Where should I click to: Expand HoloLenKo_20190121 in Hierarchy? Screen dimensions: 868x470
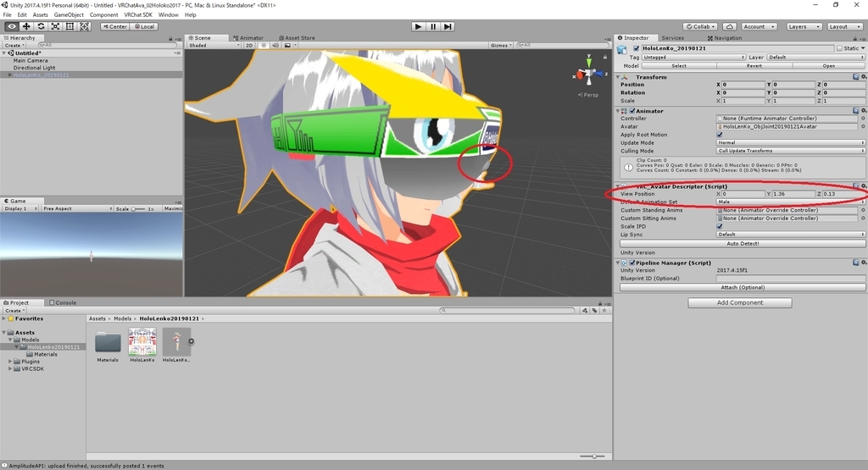pos(9,75)
